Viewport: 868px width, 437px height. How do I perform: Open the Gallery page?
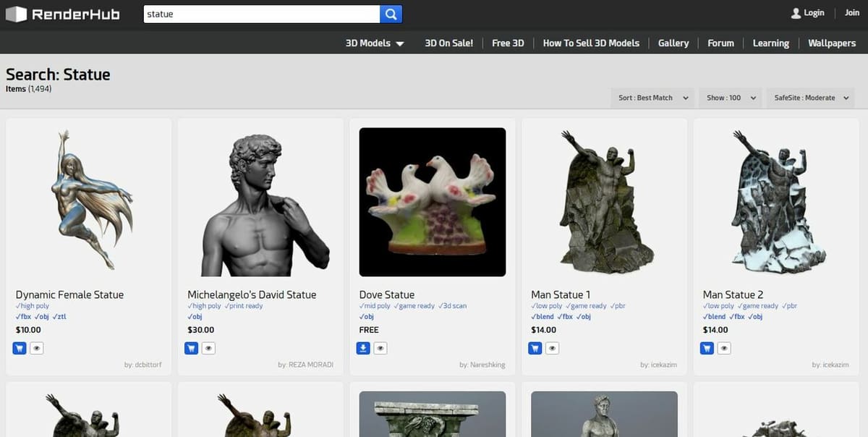pos(673,43)
